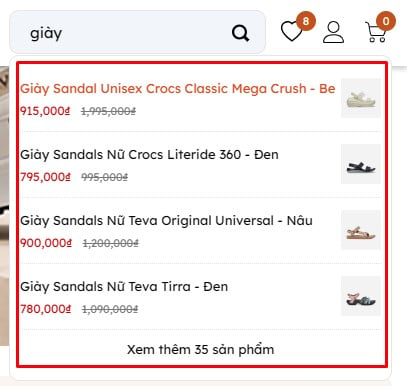
Task: Click Xem thêm 35 sản phẩm
Action: (200, 349)
